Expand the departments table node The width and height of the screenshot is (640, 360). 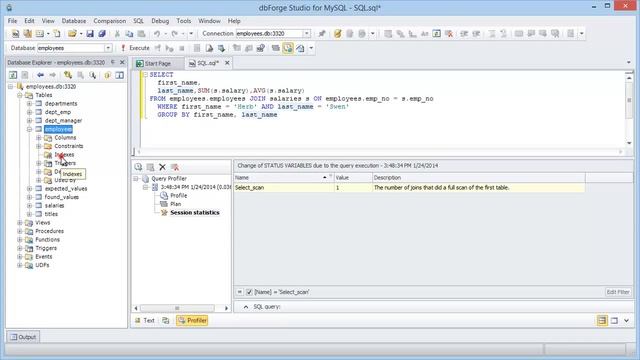tap(29, 104)
